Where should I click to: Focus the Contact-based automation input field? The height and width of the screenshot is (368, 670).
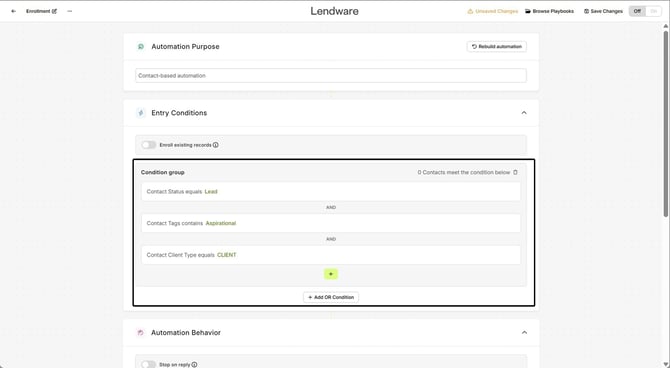click(x=331, y=76)
